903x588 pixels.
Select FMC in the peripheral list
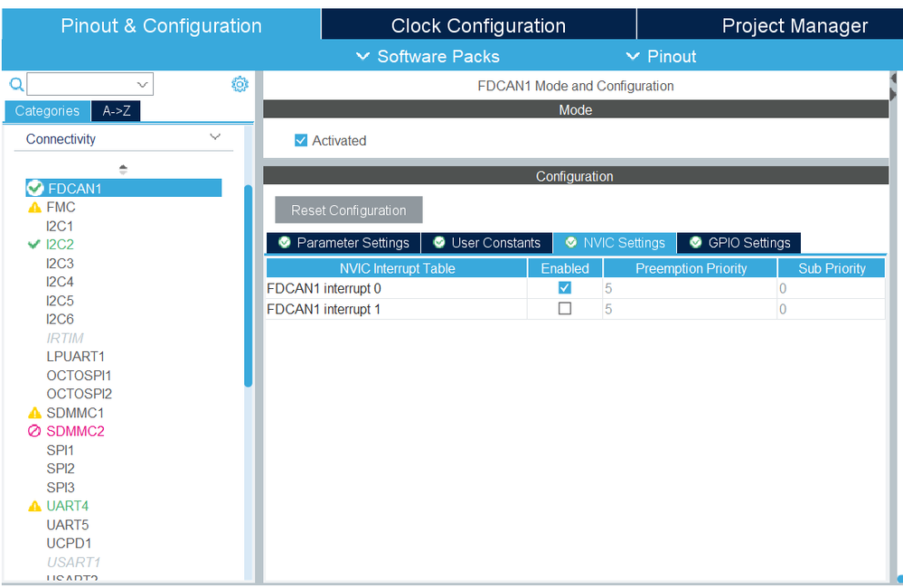click(x=61, y=207)
